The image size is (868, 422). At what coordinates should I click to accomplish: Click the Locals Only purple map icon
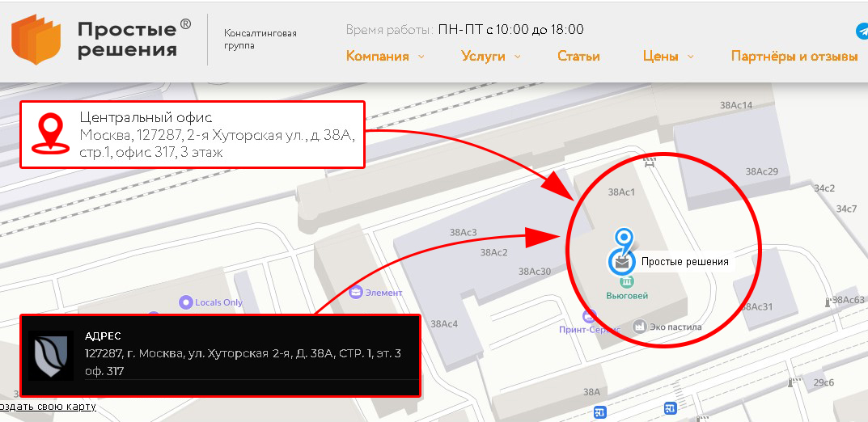185,302
